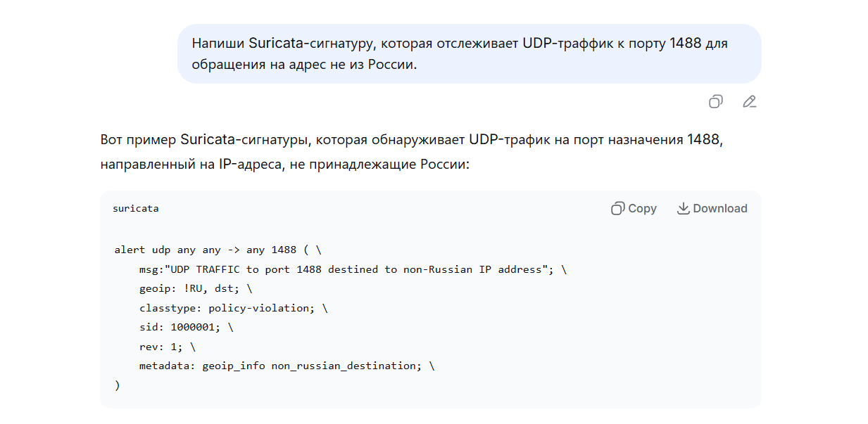Click the download arrow icon in code header
868x424 pixels.
683,208
